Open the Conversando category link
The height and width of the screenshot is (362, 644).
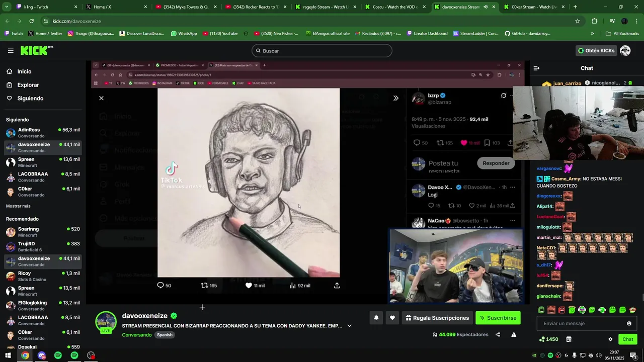click(137, 335)
